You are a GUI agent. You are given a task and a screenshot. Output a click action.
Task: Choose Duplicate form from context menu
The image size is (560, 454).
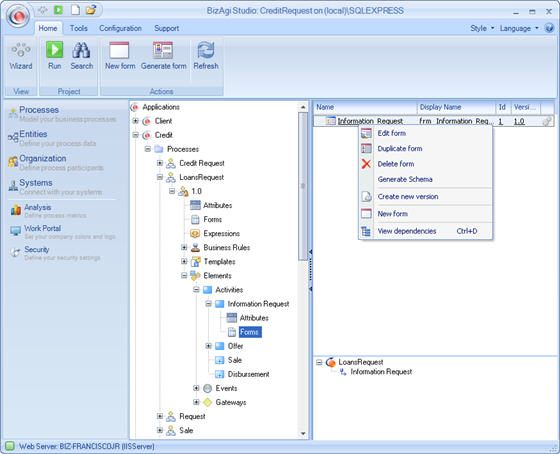coord(425,149)
